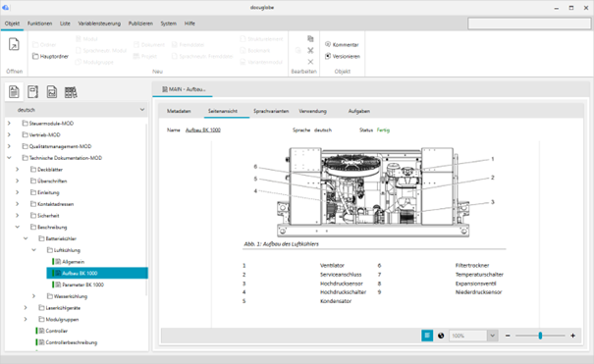
Task: Select Aufbau BK 1000 in tree
Action: point(97,273)
